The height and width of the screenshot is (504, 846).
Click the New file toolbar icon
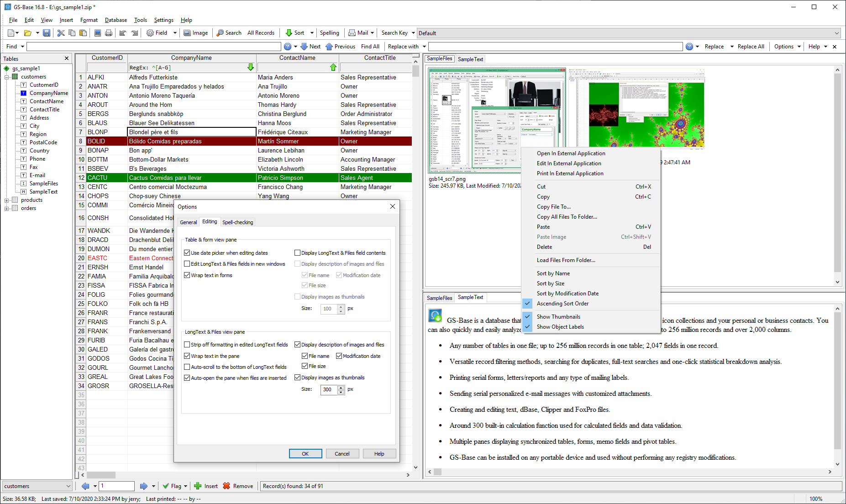click(x=11, y=33)
